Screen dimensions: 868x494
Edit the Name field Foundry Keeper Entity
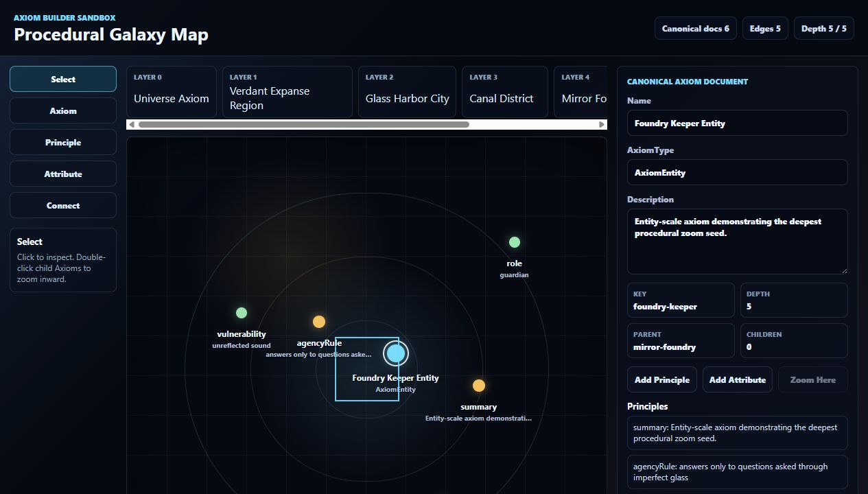[738, 123]
